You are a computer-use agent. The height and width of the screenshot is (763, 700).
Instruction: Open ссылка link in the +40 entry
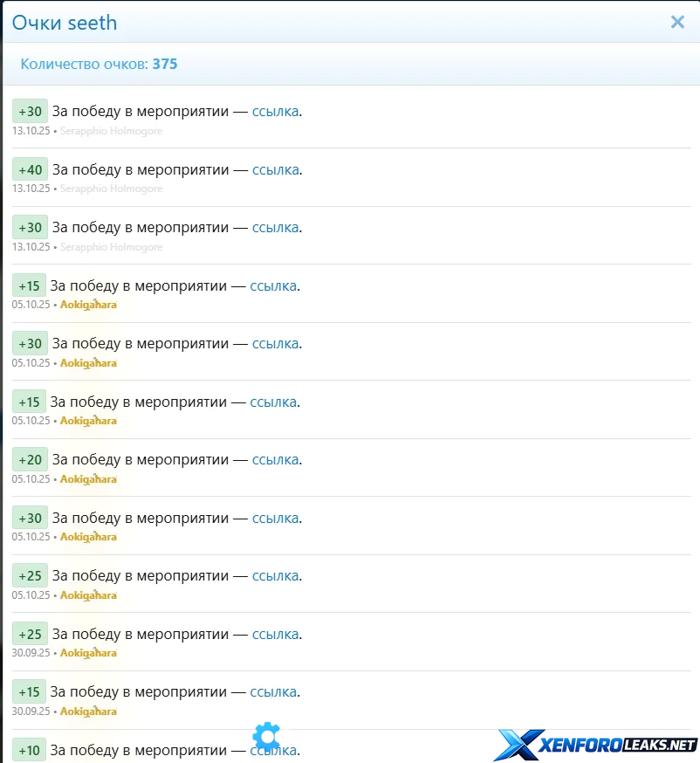(275, 169)
